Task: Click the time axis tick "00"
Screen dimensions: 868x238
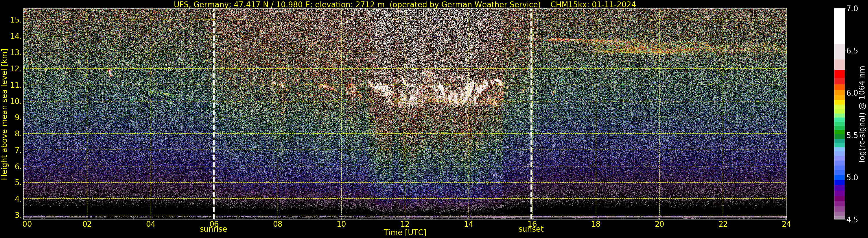Action: pyautogui.click(x=27, y=224)
